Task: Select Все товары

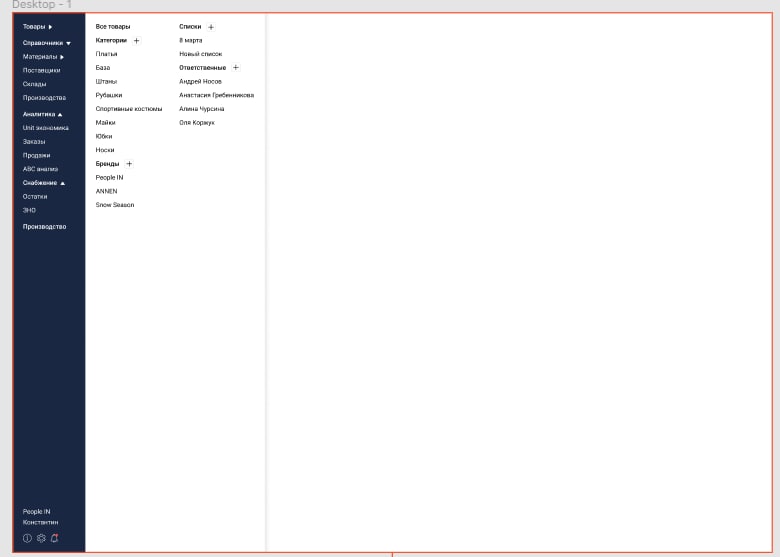Action: click(113, 27)
